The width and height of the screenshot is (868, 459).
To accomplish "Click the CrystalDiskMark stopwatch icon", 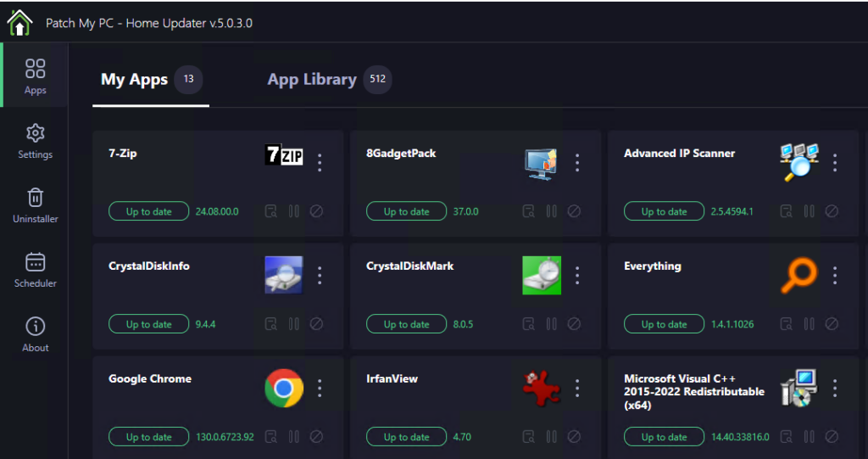I will click(542, 275).
